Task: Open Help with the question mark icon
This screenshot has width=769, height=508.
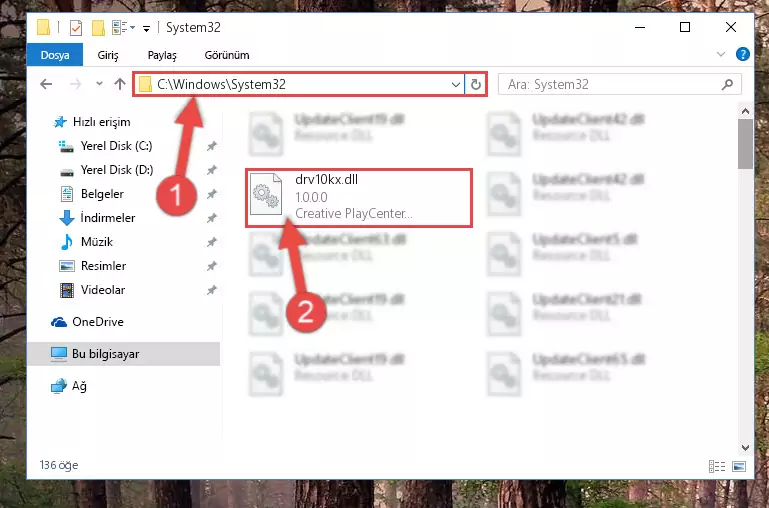Action: tap(743, 54)
